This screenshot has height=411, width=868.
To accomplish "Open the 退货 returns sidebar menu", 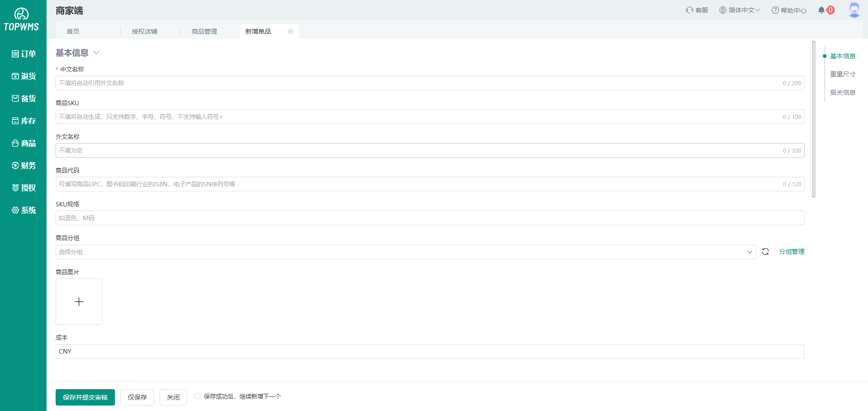I will pyautogui.click(x=24, y=76).
